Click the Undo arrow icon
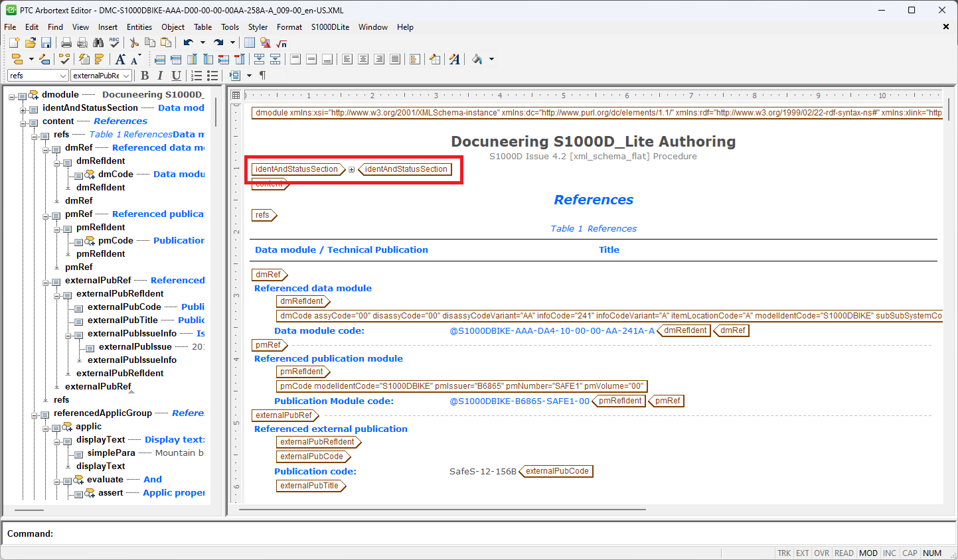 [189, 42]
